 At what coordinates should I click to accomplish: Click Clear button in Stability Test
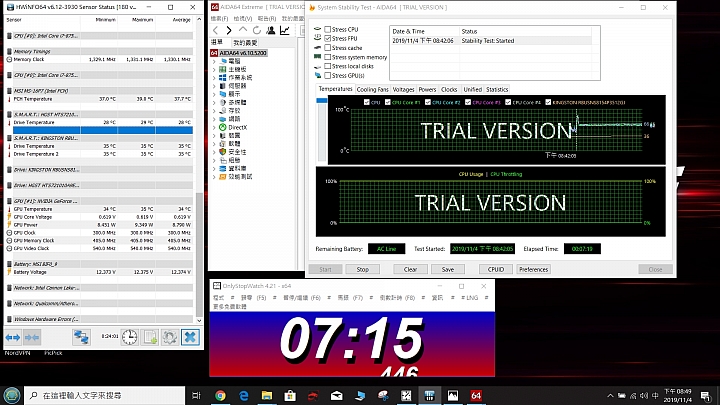[410, 270]
